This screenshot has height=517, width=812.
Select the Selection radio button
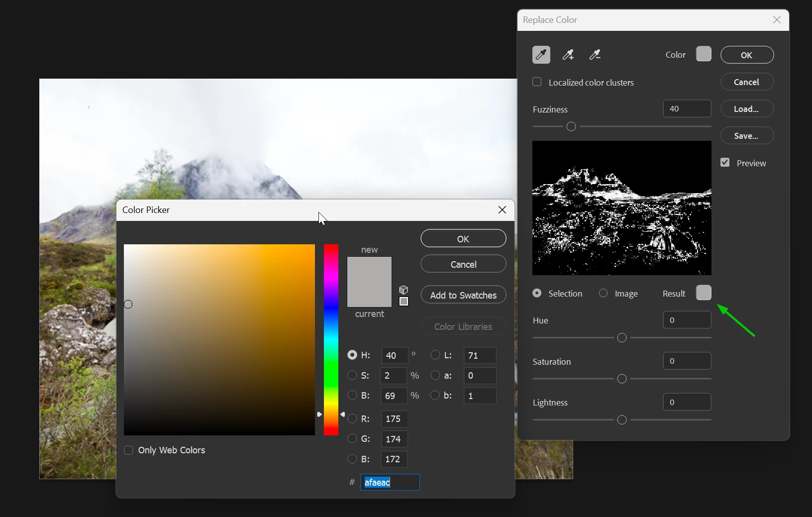(x=537, y=293)
